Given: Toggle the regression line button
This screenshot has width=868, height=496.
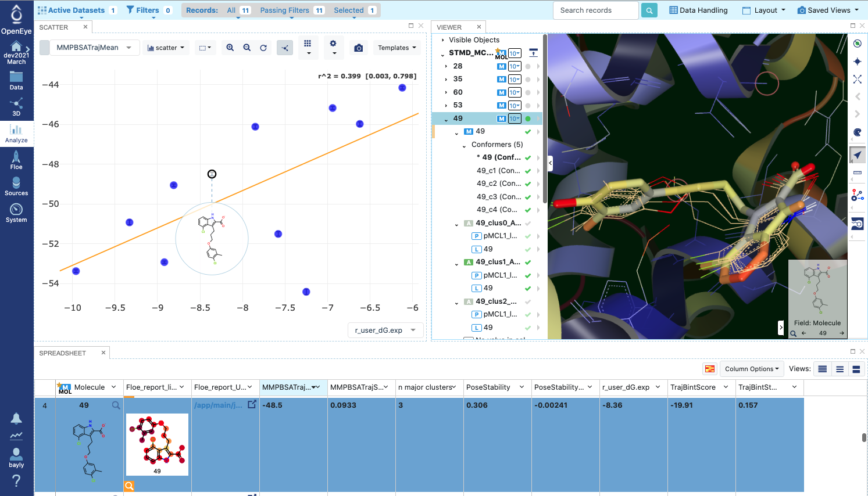Looking at the screenshot, I should click(x=285, y=48).
